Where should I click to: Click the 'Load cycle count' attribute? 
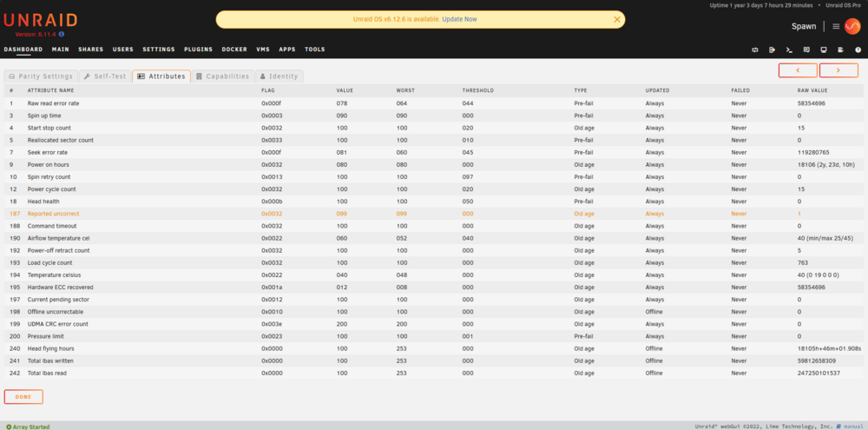coord(49,262)
